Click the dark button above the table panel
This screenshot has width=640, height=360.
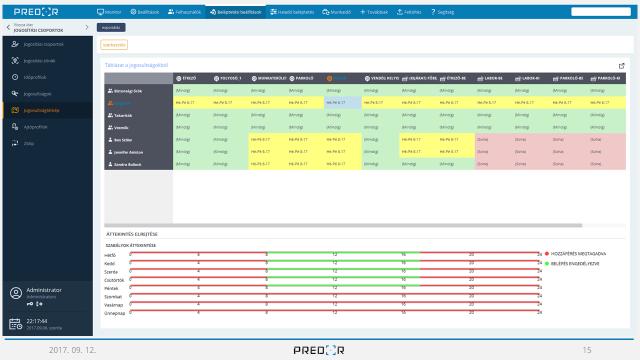(x=111, y=27)
